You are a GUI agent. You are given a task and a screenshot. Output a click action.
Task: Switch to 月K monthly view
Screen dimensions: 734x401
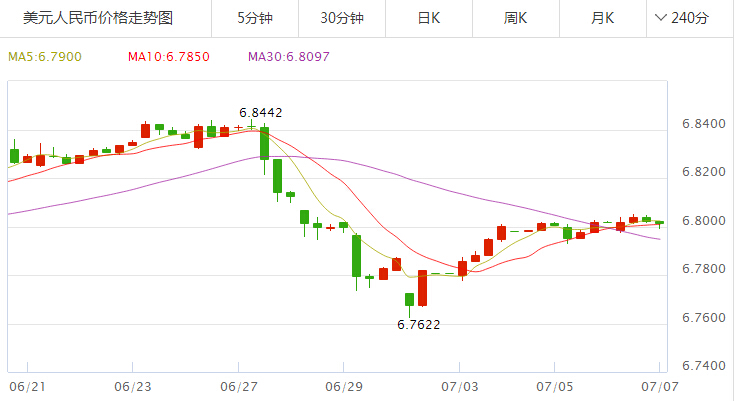[x=603, y=18]
